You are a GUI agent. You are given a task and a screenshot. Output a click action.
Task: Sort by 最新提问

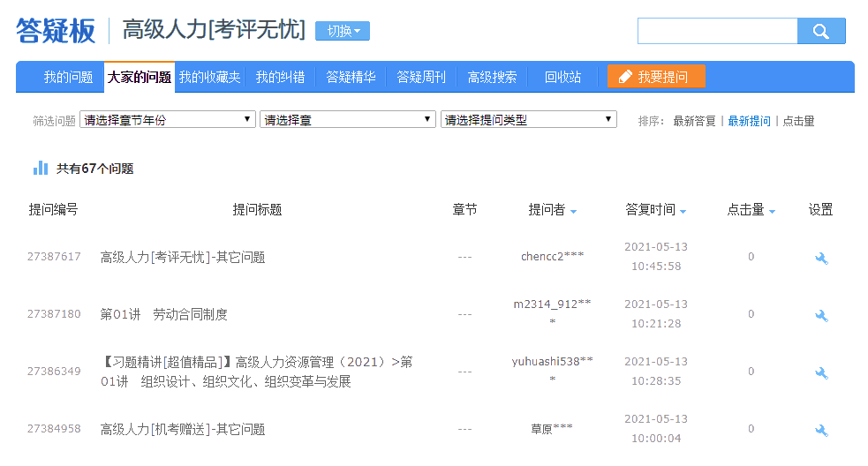click(749, 121)
